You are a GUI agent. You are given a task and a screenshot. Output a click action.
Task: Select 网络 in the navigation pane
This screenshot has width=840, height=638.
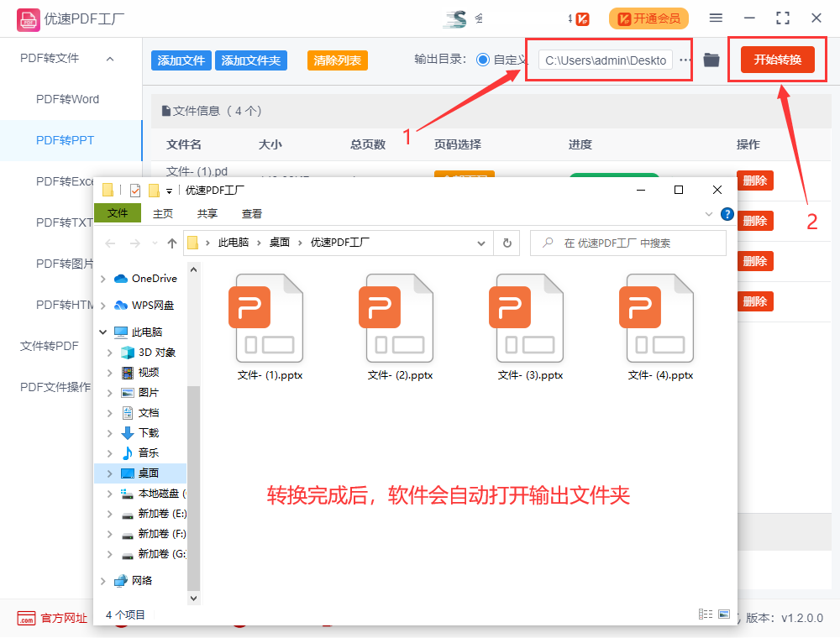(142, 580)
